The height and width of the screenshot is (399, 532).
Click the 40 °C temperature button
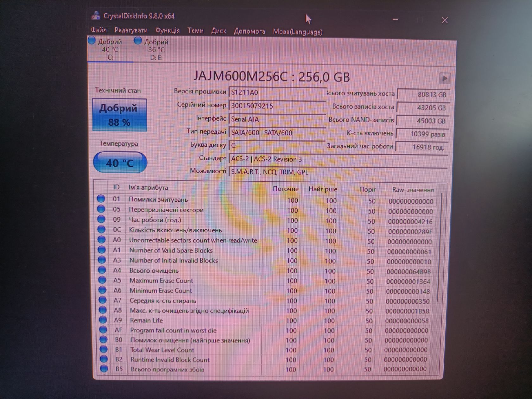click(x=120, y=163)
